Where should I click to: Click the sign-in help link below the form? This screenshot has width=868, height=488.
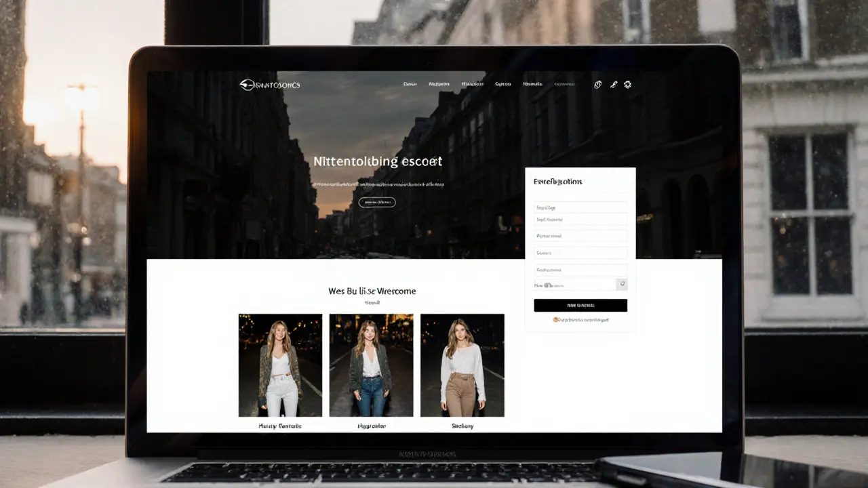[x=583, y=319]
